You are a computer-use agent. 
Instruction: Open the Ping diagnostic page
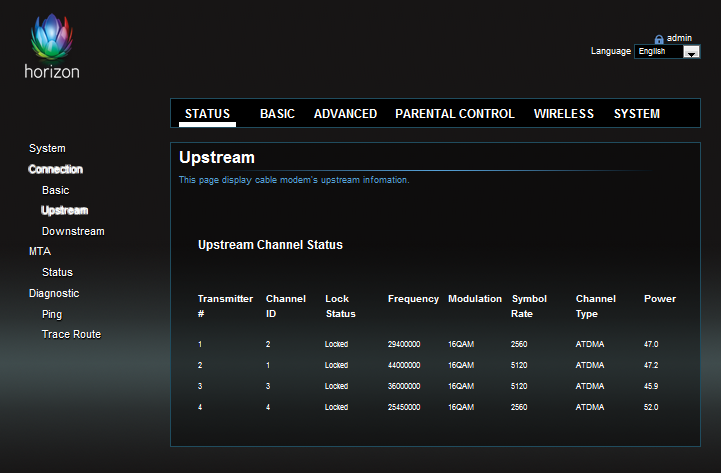(x=52, y=314)
